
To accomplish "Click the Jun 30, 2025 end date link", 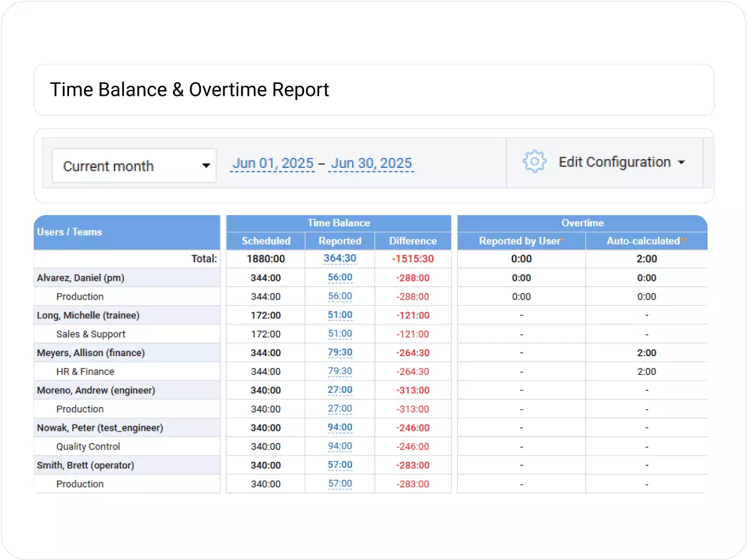I will tap(371, 163).
